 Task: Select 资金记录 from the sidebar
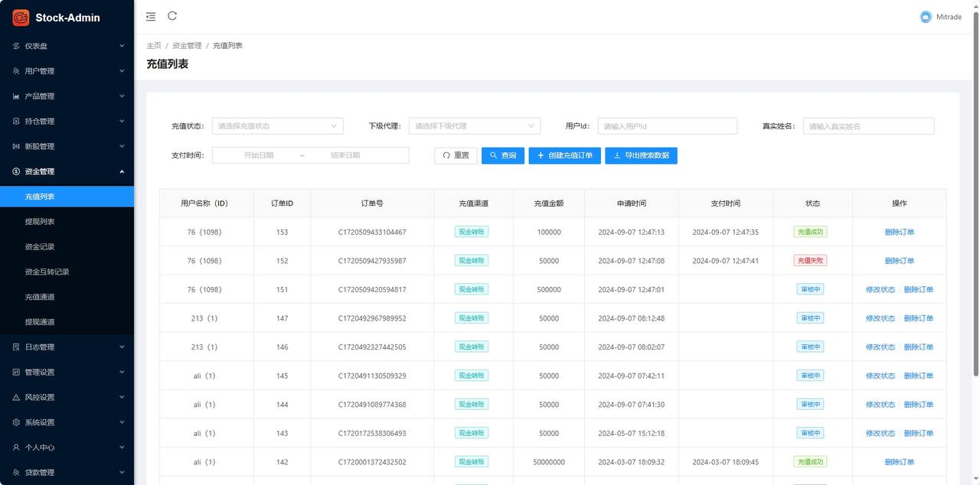point(40,247)
